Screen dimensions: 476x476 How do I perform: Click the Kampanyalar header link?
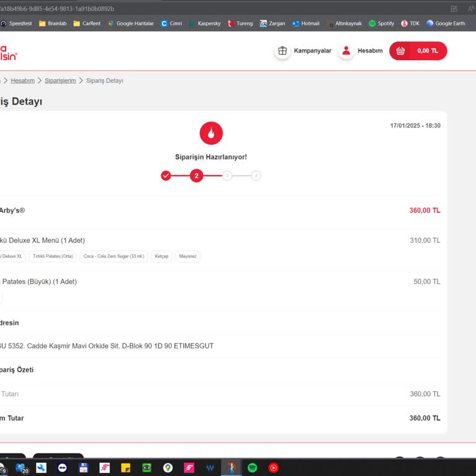312,51
